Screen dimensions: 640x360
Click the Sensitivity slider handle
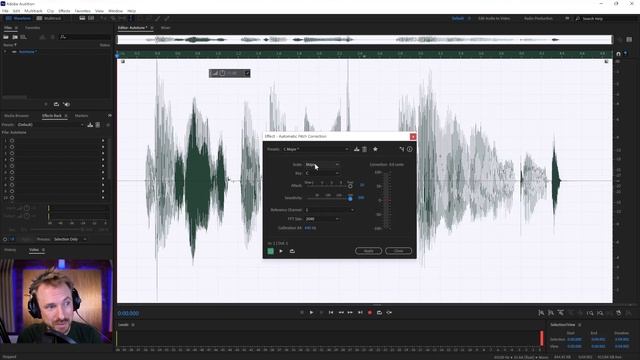pos(350,198)
